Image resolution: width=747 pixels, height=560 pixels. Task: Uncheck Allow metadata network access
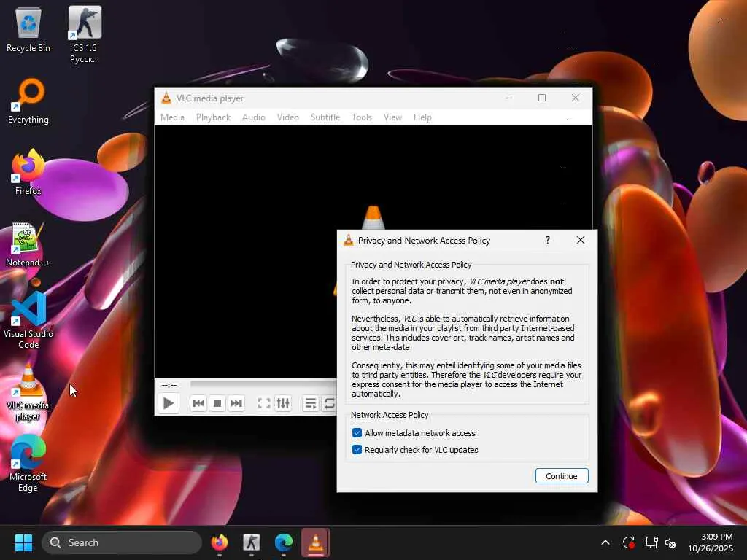[357, 433]
